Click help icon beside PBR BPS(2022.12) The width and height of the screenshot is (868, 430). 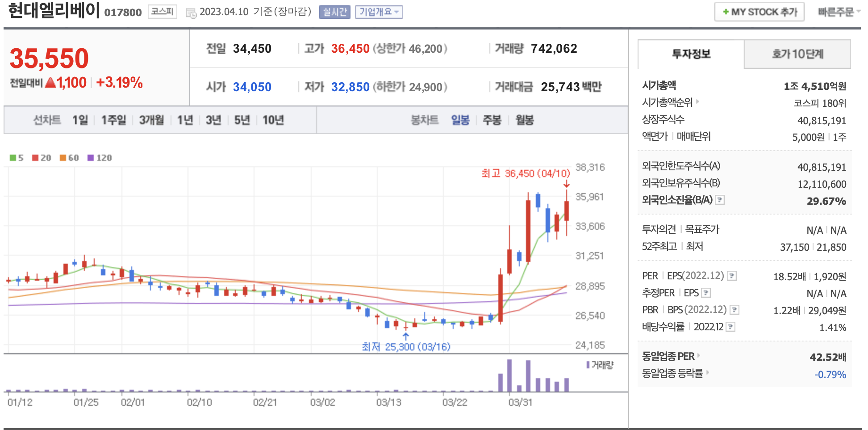point(734,310)
